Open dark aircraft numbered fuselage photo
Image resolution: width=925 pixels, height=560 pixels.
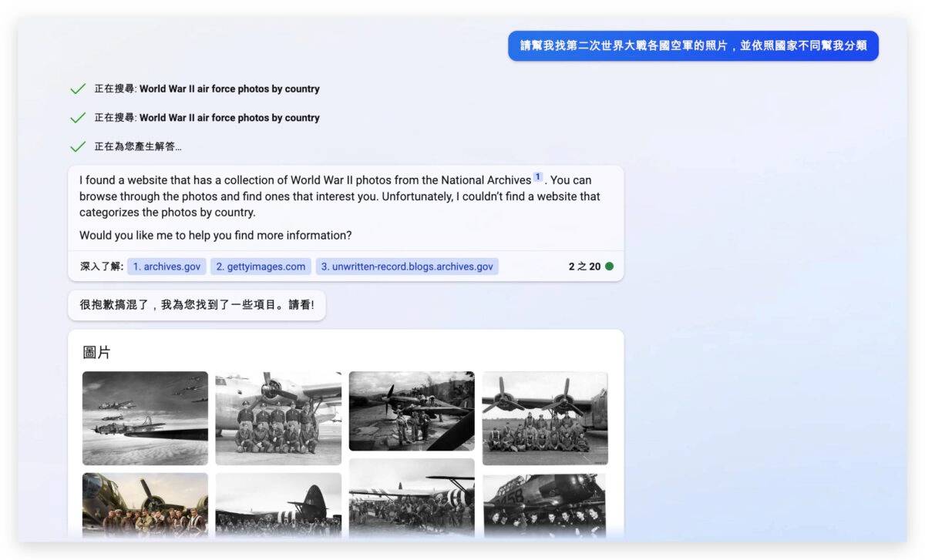pos(545,505)
